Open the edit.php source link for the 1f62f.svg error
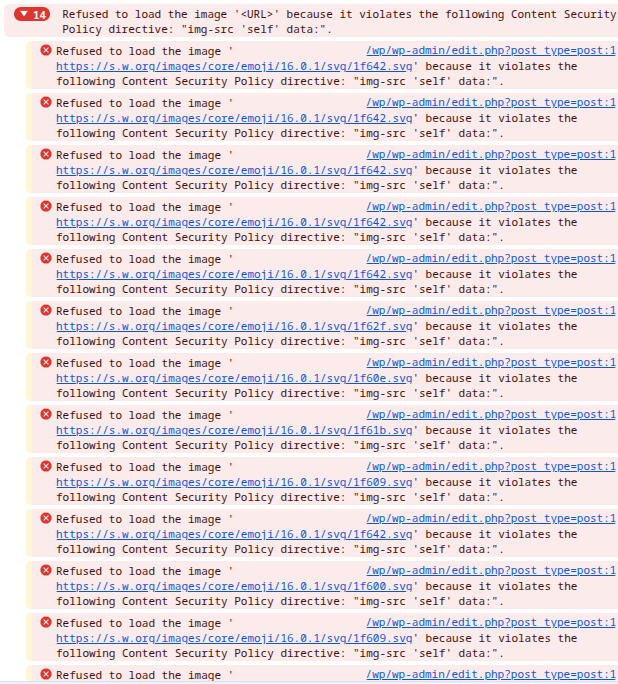 (x=491, y=310)
